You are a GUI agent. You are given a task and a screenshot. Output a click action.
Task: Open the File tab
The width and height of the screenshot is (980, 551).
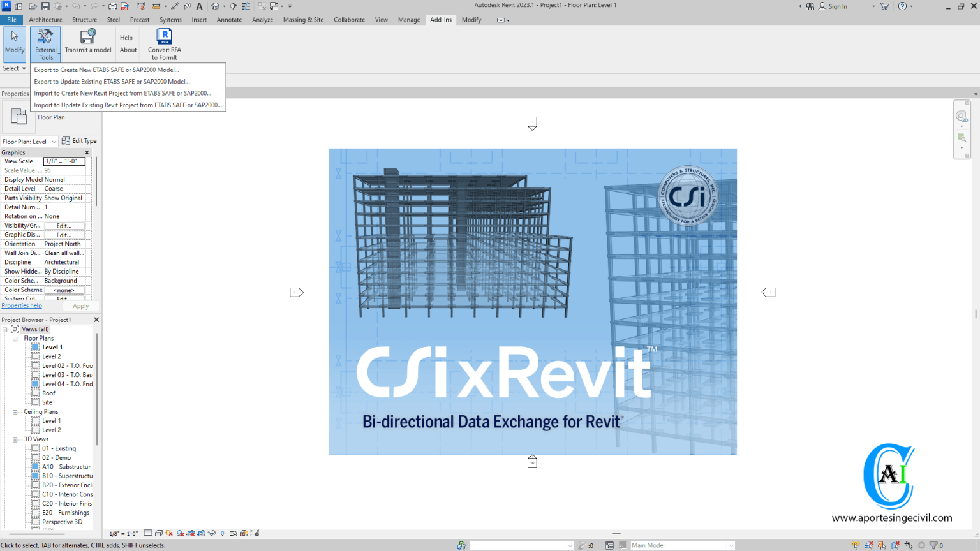point(11,20)
